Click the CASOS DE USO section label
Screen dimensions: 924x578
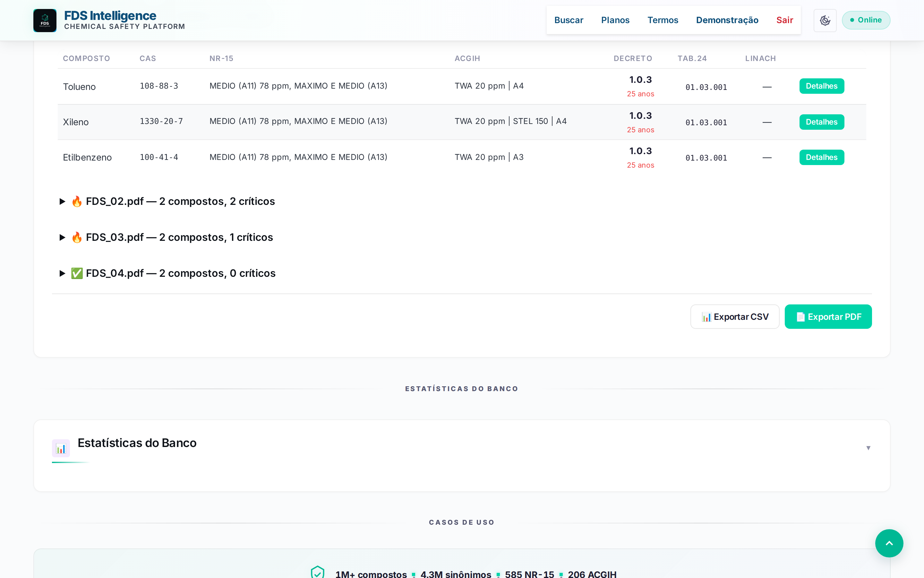click(x=462, y=522)
